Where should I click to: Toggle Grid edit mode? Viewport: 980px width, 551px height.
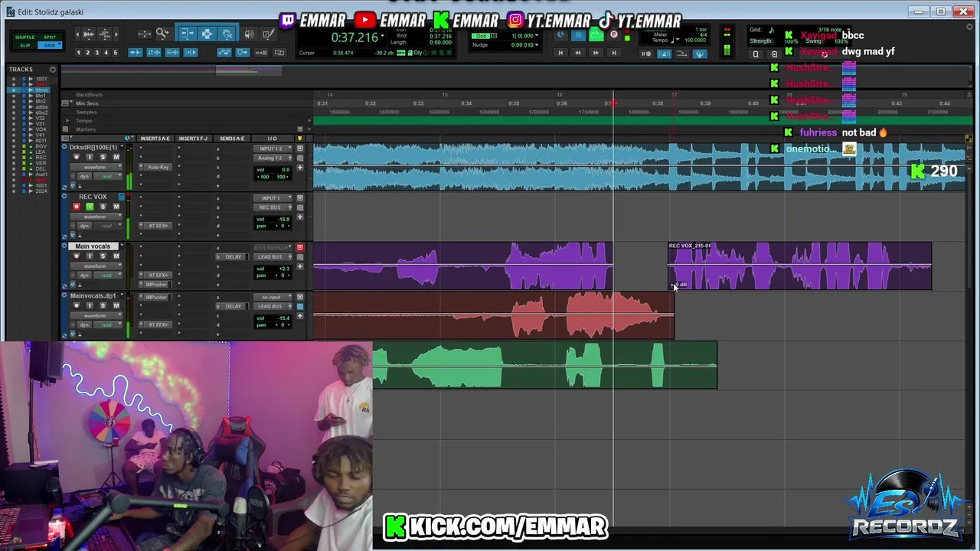(50, 45)
